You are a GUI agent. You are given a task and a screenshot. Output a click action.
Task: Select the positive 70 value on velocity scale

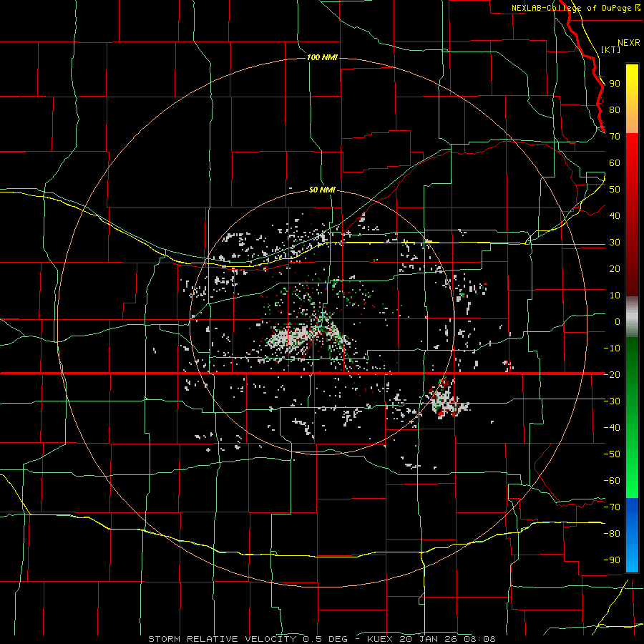615,137
